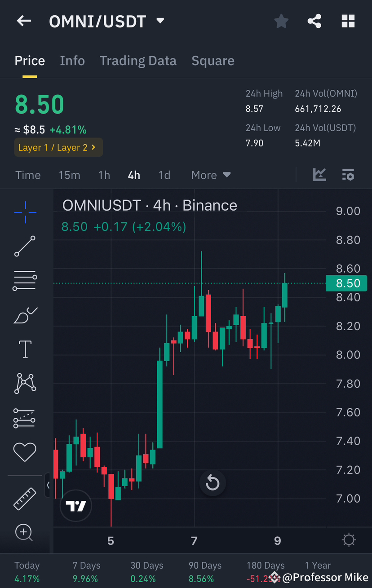Open favorite drawing tools via heart icon
Screen dimensions: 372x588
tap(25, 452)
